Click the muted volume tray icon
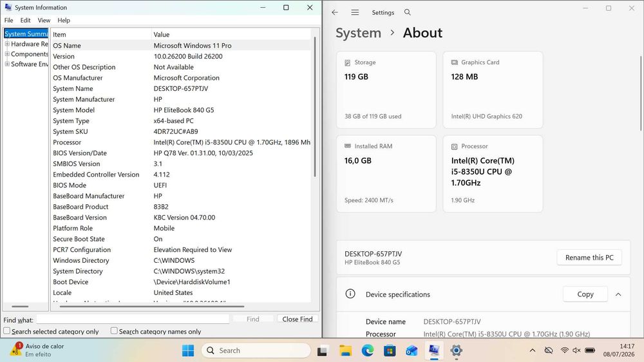Viewport: 644px width, 362px height. coord(576,350)
